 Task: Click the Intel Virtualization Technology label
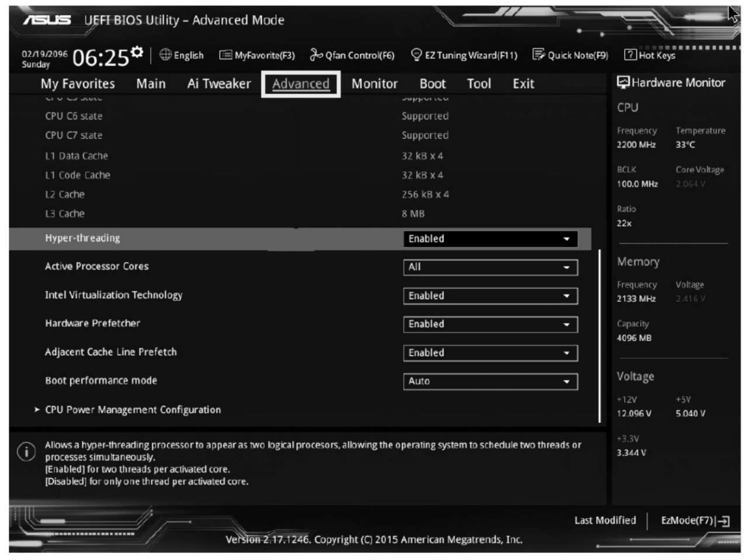click(x=114, y=295)
